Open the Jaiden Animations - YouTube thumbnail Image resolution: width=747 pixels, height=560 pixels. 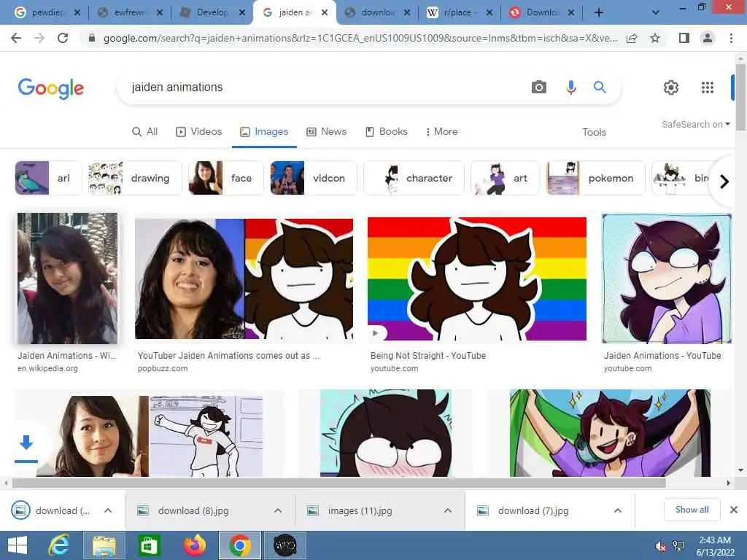667,279
